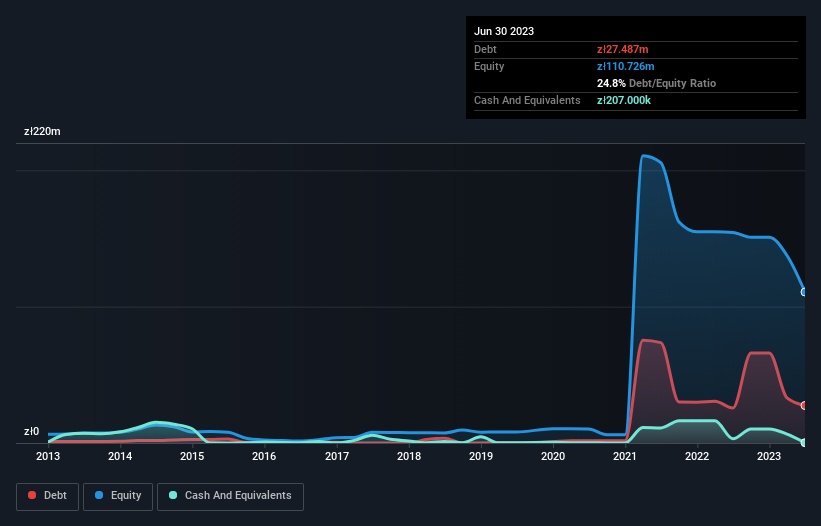Select the red Debt endpoint marker
Image resolution: width=821 pixels, height=526 pixels.
[x=804, y=406]
